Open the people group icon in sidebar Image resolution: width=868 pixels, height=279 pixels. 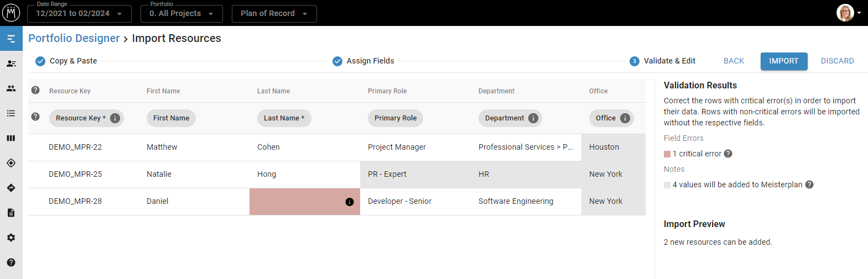point(11,88)
